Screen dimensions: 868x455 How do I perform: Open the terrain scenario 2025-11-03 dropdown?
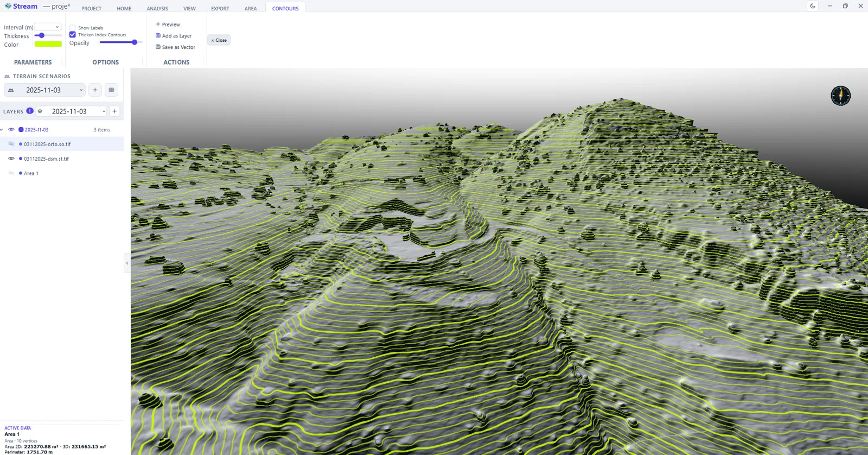(x=45, y=90)
